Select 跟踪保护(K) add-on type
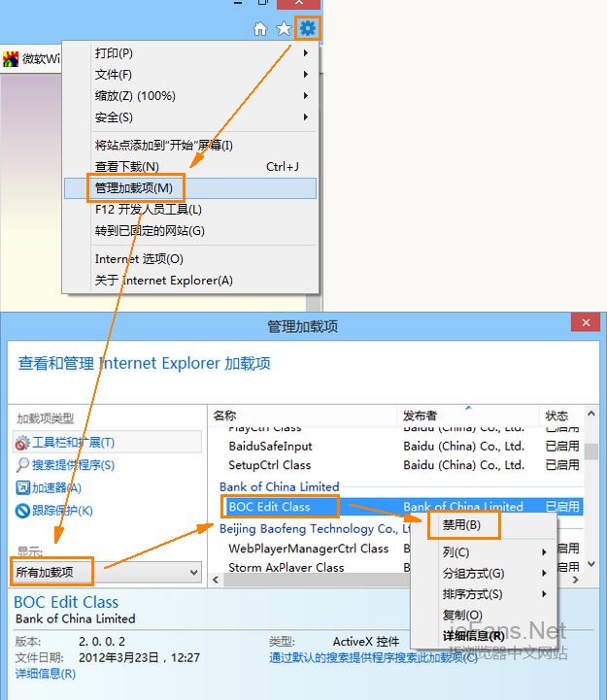 (x=107, y=511)
